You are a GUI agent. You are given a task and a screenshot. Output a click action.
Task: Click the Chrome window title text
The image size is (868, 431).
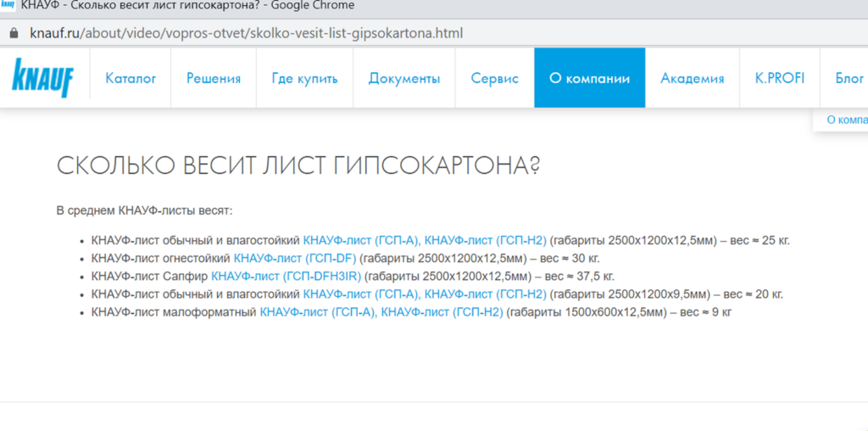[x=187, y=6]
